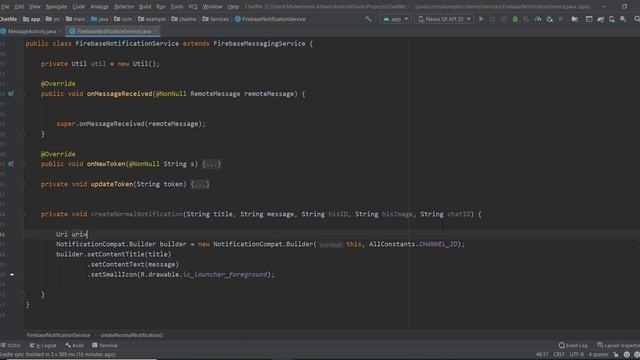
Task: Click ic_launcher_foreground drawable reference
Action: click(225, 275)
